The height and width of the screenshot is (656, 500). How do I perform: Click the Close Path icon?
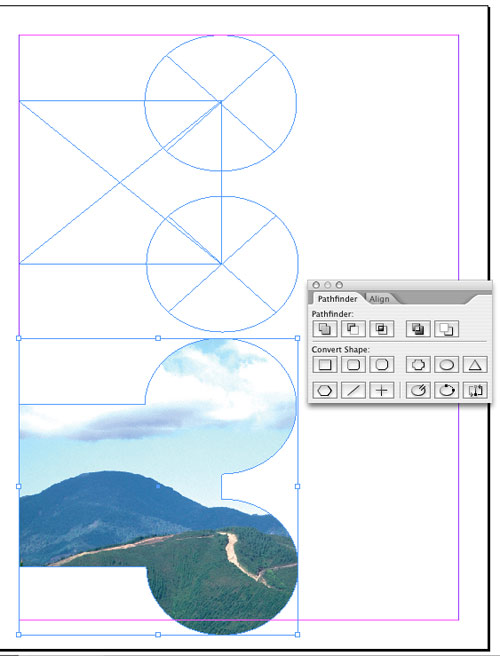[446, 390]
